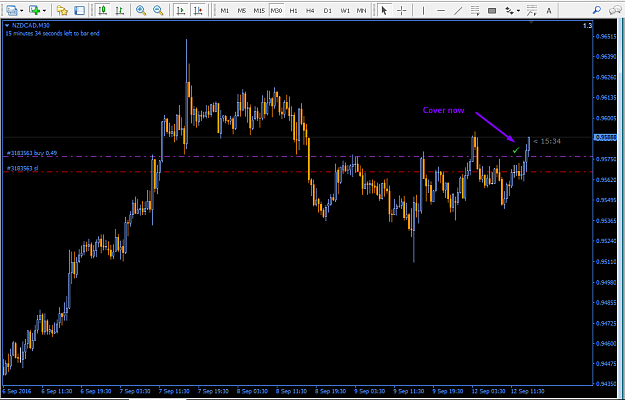Viewport: 625px width, 400px height.
Task: Select the #3183563 sl stop-loss line label
Action: click(22, 168)
